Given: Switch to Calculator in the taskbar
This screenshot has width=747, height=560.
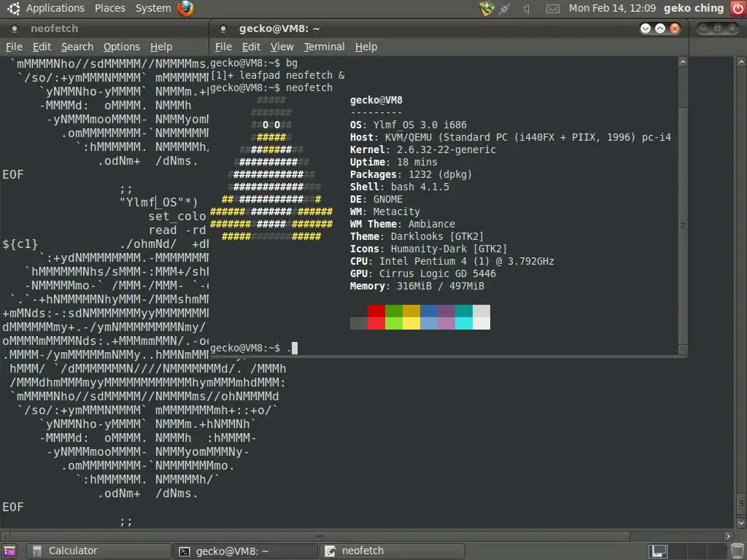Looking at the screenshot, I should click(x=98, y=551).
